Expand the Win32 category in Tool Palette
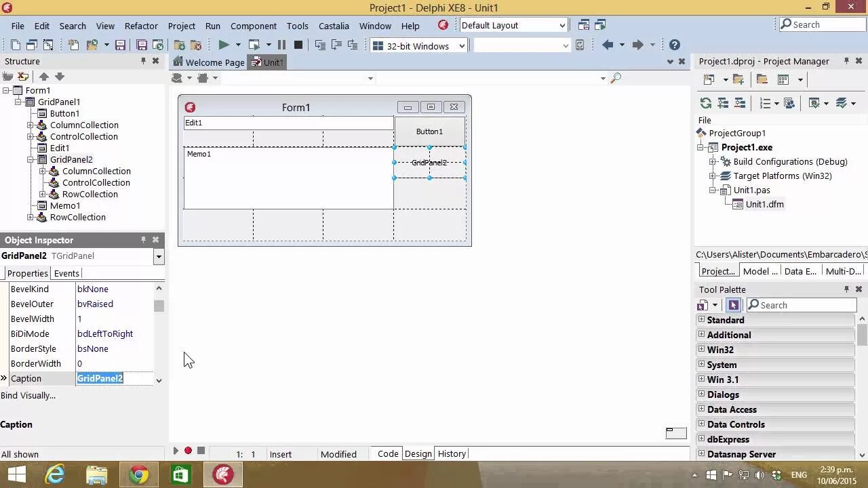The width and height of the screenshot is (868, 488). tap(702, 350)
